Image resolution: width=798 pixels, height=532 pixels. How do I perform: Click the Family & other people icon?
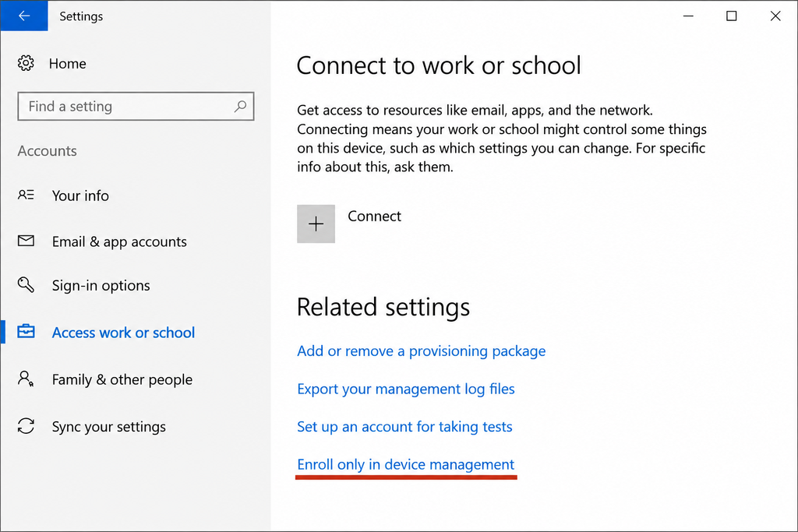click(x=26, y=379)
